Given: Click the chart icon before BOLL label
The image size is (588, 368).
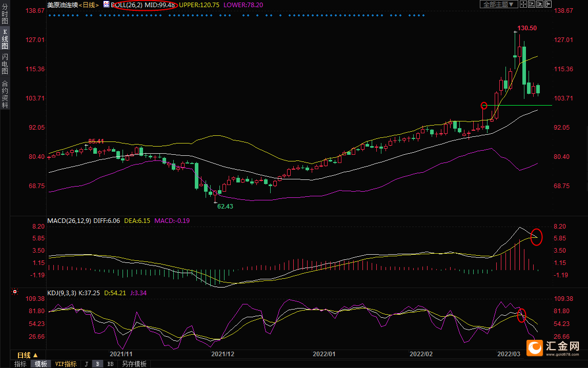Looking at the screenshot, I should 106,5.
